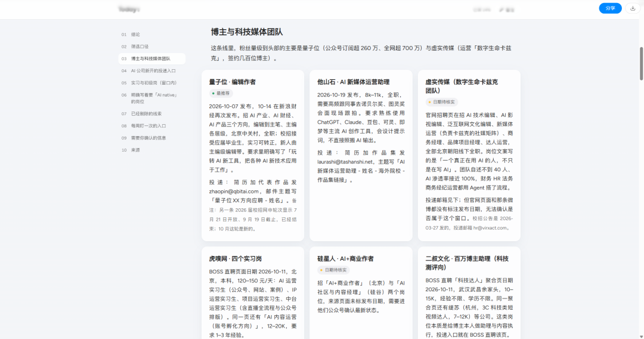Go to section 08 每周盯一次的入口
This screenshot has width=644, height=339.
151,126
